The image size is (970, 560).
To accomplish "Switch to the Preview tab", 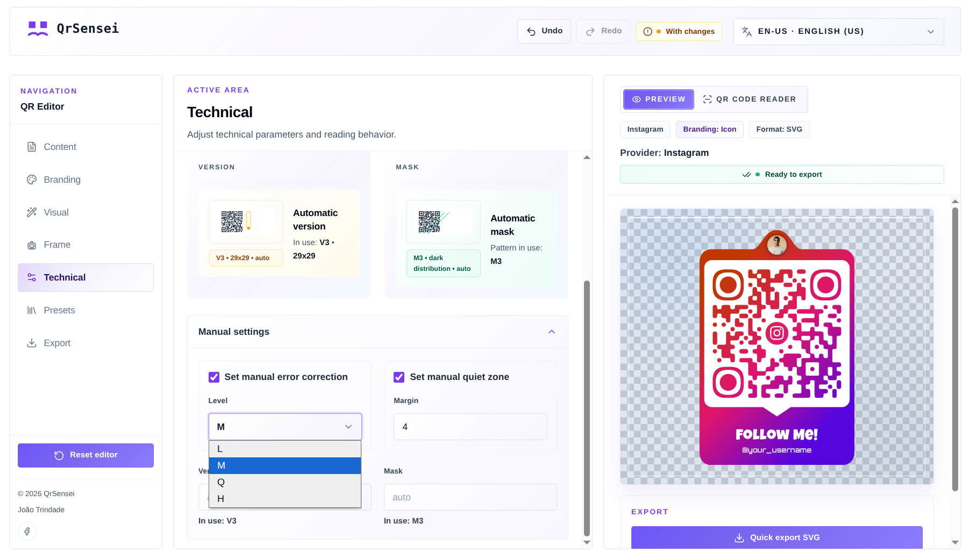I will pos(659,99).
